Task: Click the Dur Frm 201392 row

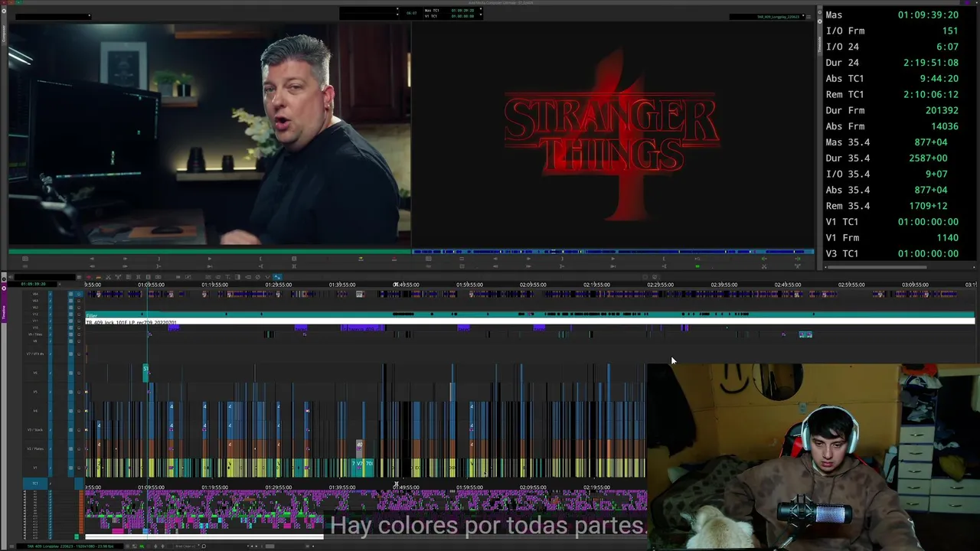Action: point(892,110)
